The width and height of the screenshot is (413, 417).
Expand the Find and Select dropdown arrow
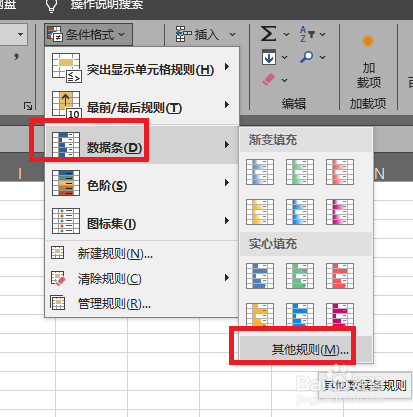tap(322, 58)
